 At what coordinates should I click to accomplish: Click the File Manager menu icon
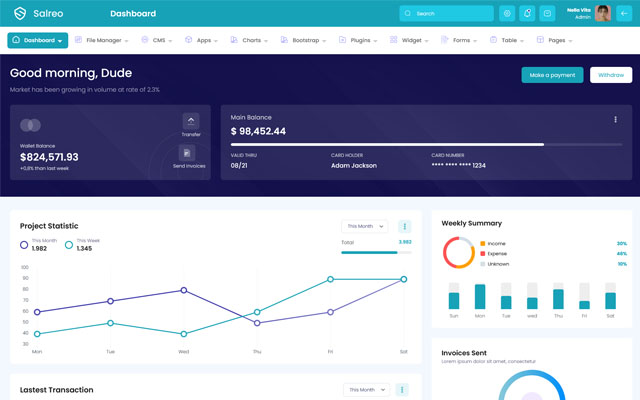[x=78, y=40]
